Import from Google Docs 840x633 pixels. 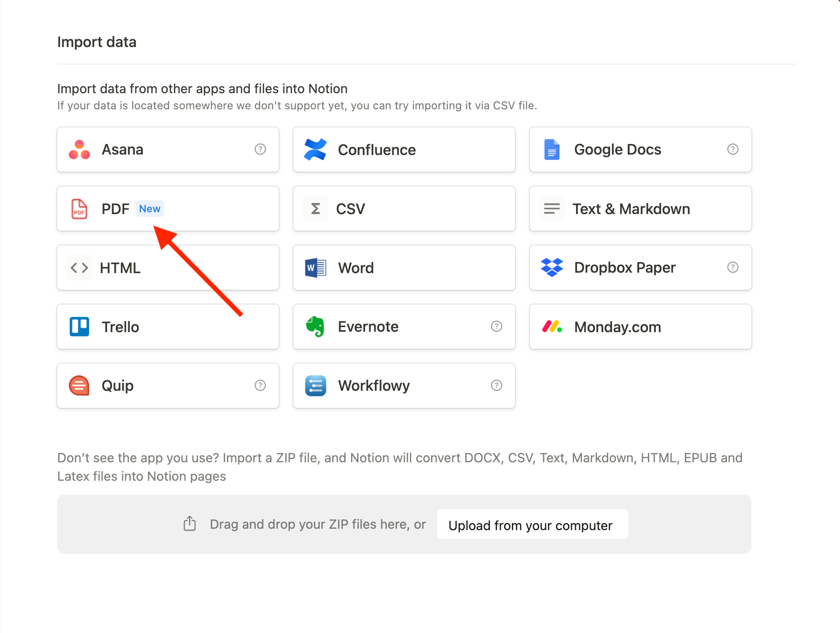641,149
